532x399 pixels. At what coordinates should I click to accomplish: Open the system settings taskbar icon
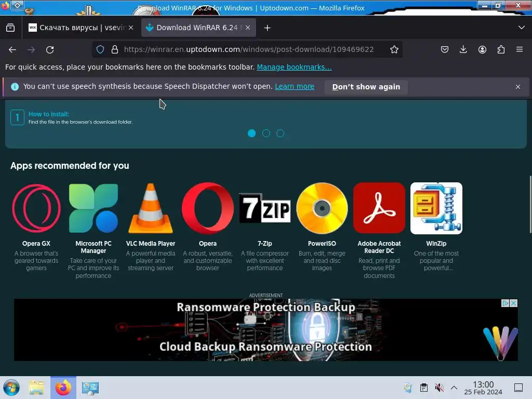[90, 388]
